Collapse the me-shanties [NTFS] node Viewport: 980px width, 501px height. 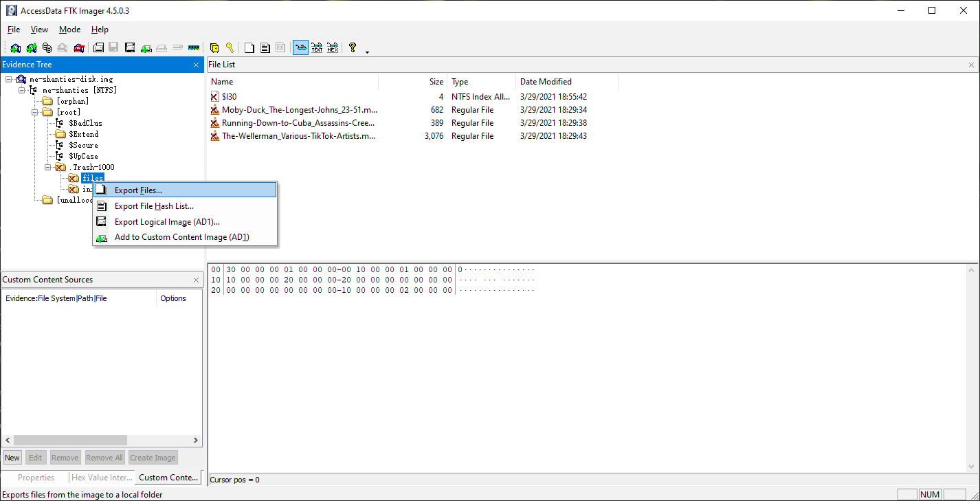point(22,90)
